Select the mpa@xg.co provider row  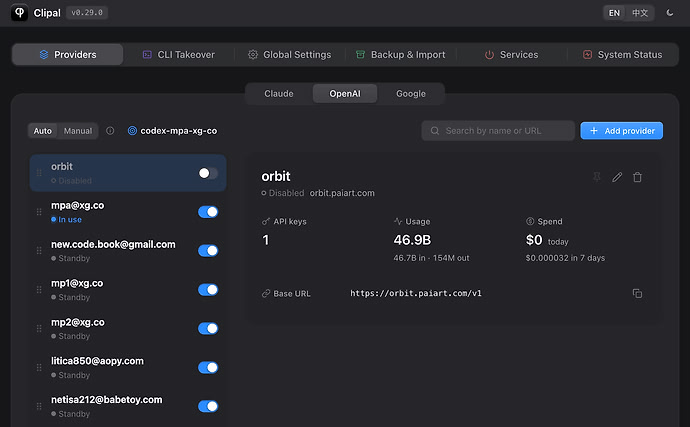(x=128, y=212)
